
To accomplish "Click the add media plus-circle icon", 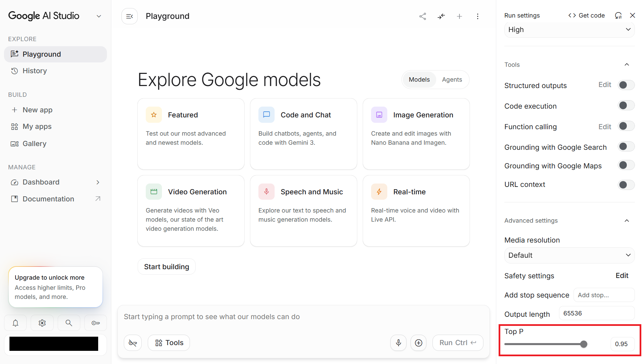I will (419, 343).
